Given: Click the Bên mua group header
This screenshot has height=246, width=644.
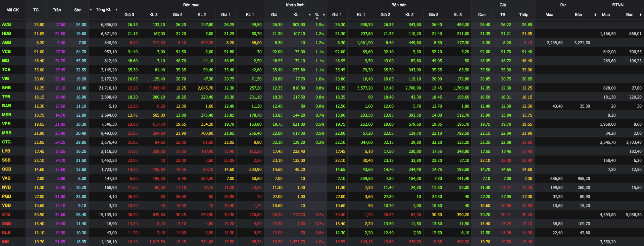Looking at the screenshot, I should [x=191, y=5].
